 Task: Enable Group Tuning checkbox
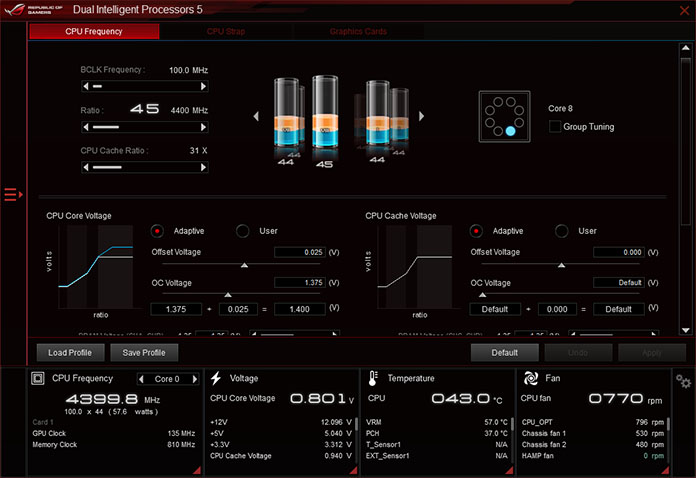(x=554, y=126)
